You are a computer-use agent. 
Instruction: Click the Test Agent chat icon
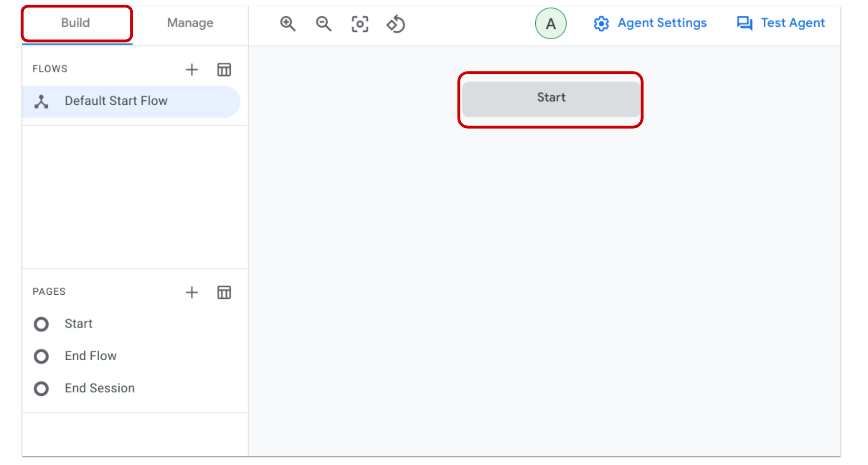point(745,23)
